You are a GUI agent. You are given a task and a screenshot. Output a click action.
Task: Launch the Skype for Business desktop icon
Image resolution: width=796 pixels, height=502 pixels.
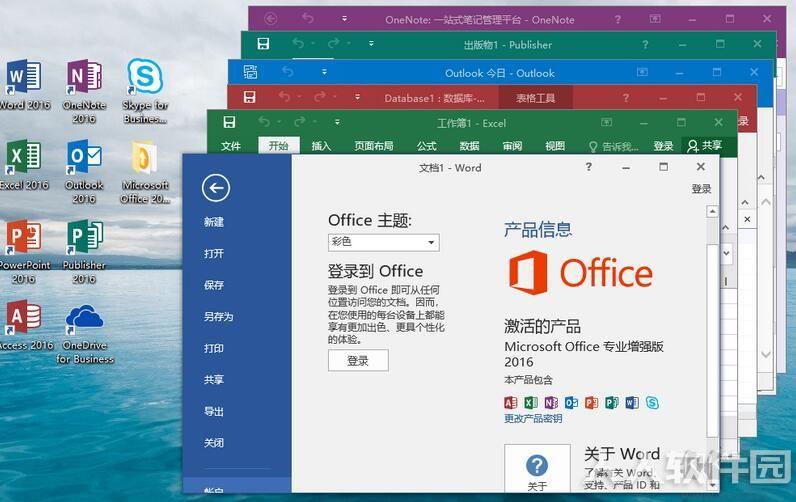point(145,91)
